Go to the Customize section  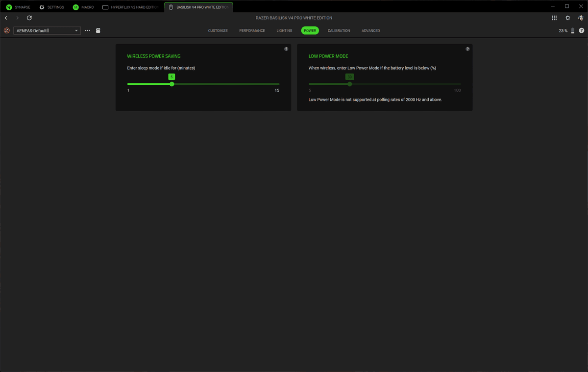coord(218,30)
